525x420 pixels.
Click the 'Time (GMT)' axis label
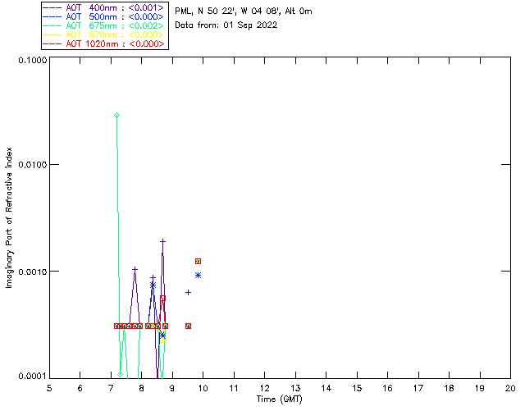tap(279, 399)
